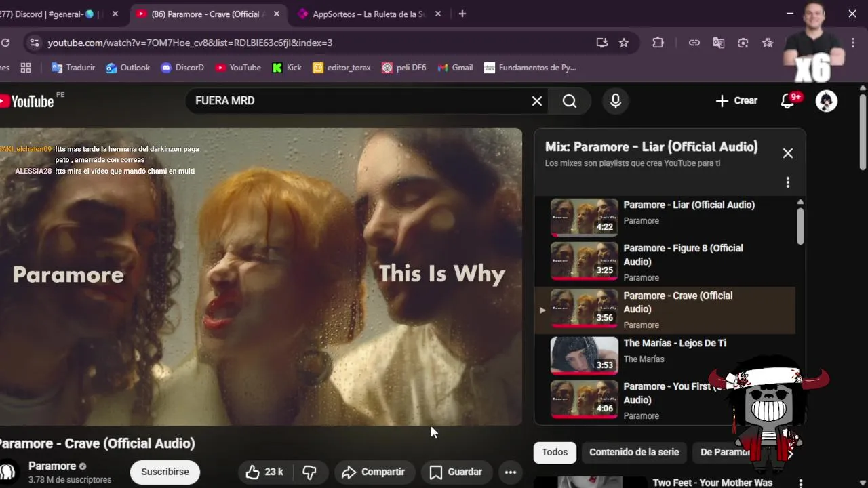Open the Traducir bookmark

coord(73,68)
